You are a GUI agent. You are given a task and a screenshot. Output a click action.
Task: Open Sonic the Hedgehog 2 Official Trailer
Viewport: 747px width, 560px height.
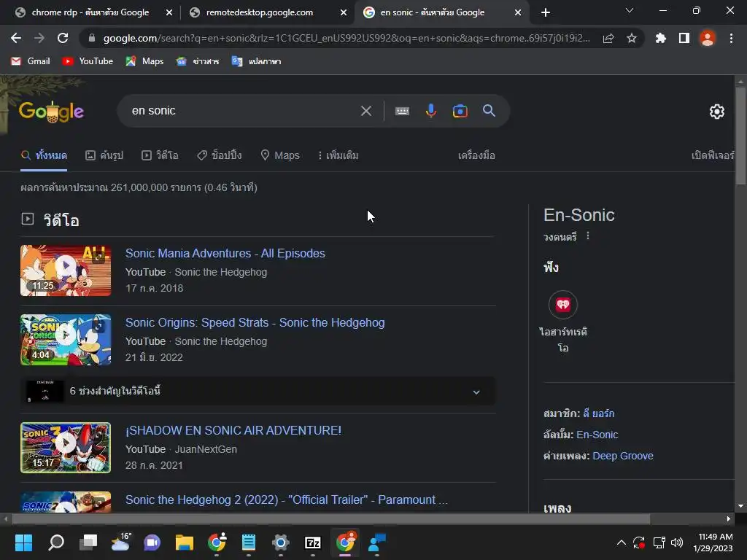[x=286, y=499]
